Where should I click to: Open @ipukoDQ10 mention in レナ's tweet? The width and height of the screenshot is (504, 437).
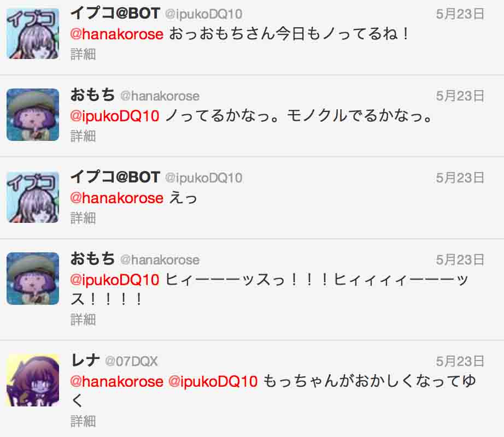click(x=213, y=381)
